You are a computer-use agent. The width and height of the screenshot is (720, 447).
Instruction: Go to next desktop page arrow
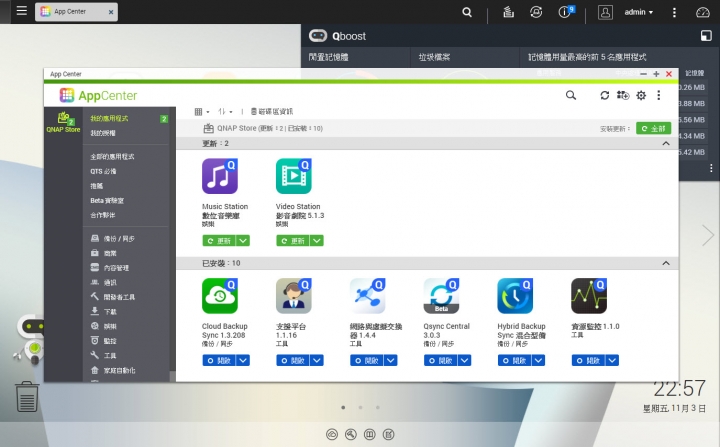(x=708, y=235)
